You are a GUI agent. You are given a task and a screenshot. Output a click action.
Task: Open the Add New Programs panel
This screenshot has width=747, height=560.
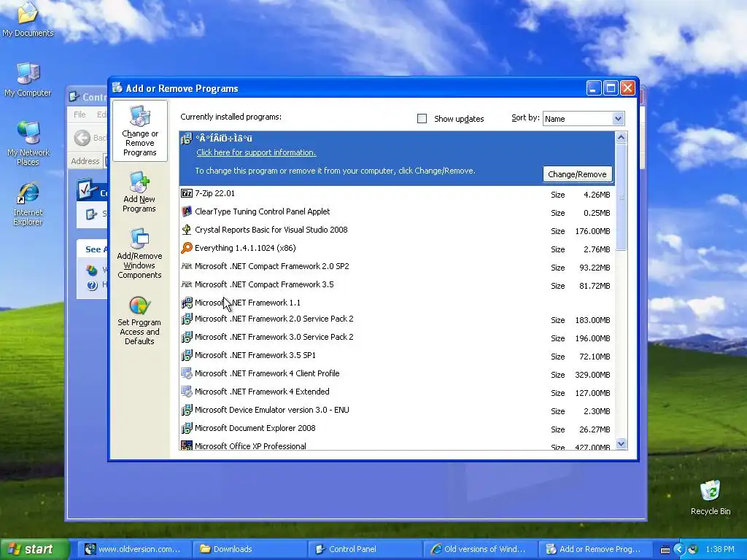click(139, 192)
